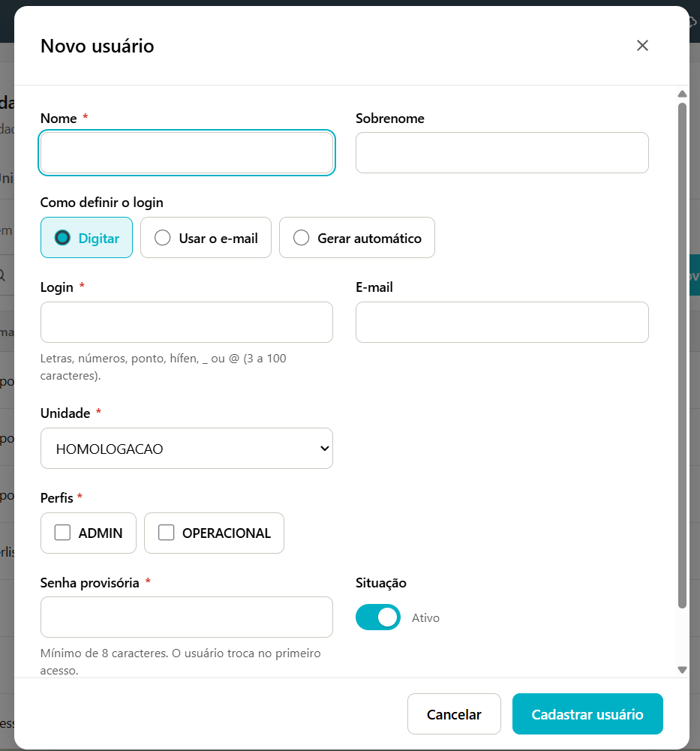700x751 pixels.
Task: Click the 'Como definir o login' label
Action: pyautogui.click(x=101, y=203)
